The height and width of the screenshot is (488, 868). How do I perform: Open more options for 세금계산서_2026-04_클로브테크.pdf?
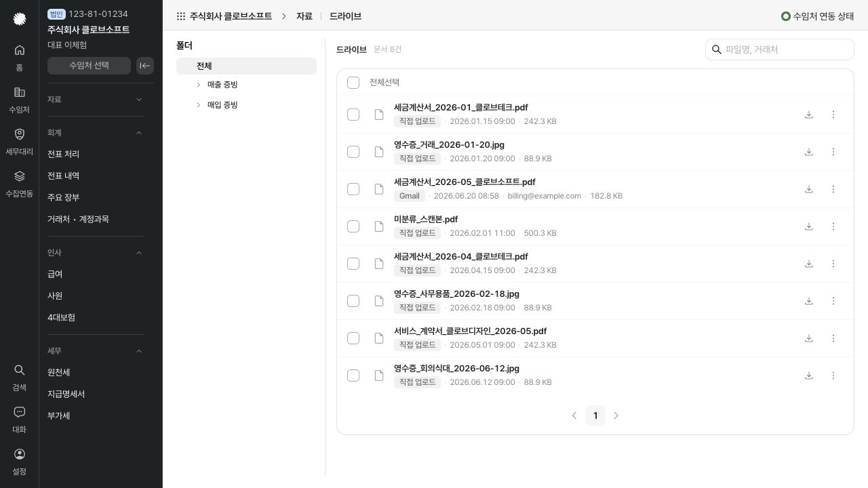pyautogui.click(x=833, y=264)
